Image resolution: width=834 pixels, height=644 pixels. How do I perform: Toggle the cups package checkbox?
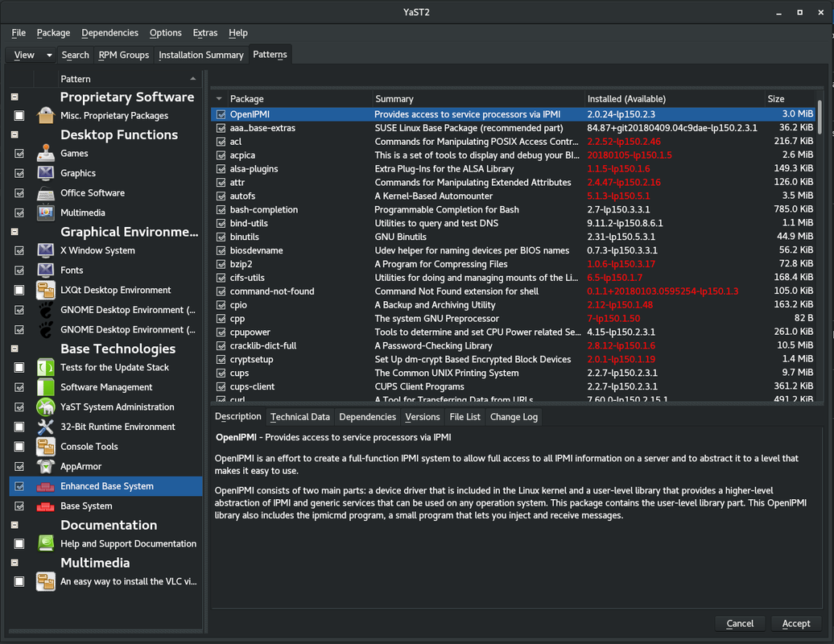pyautogui.click(x=221, y=374)
